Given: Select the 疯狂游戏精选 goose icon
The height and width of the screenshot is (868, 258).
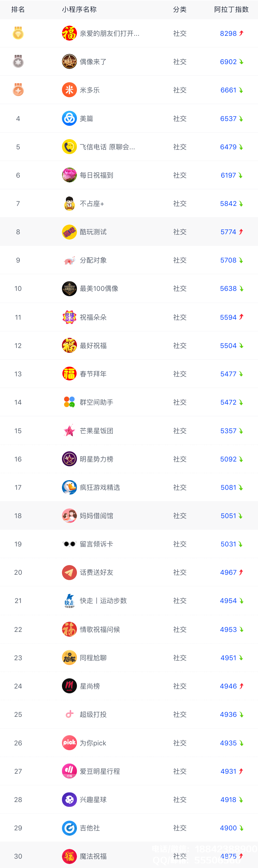Looking at the screenshot, I should point(69,487).
